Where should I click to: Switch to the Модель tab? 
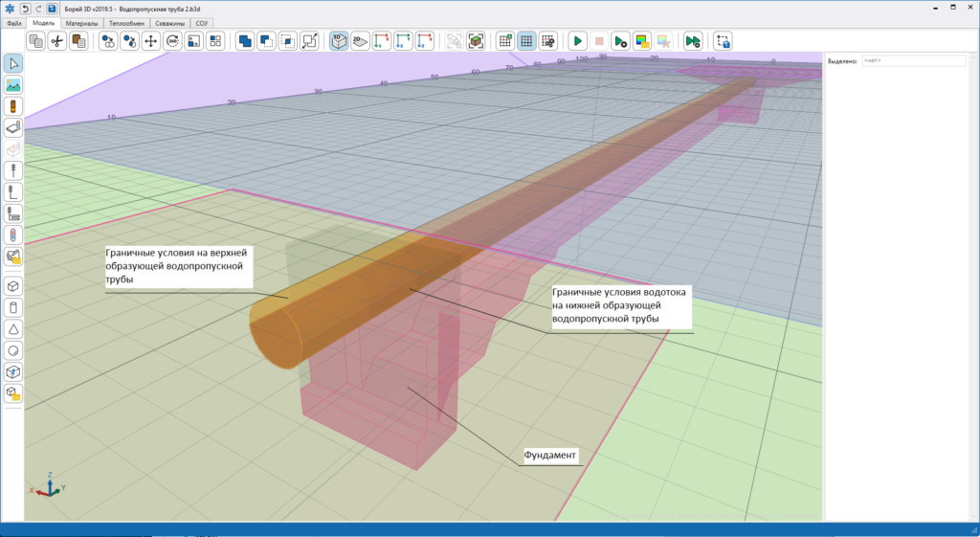pyautogui.click(x=44, y=23)
